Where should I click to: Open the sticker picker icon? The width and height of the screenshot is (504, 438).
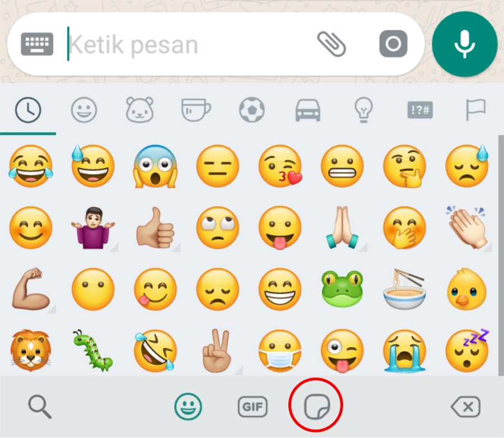pyautogui.click(x=317, y=407)
